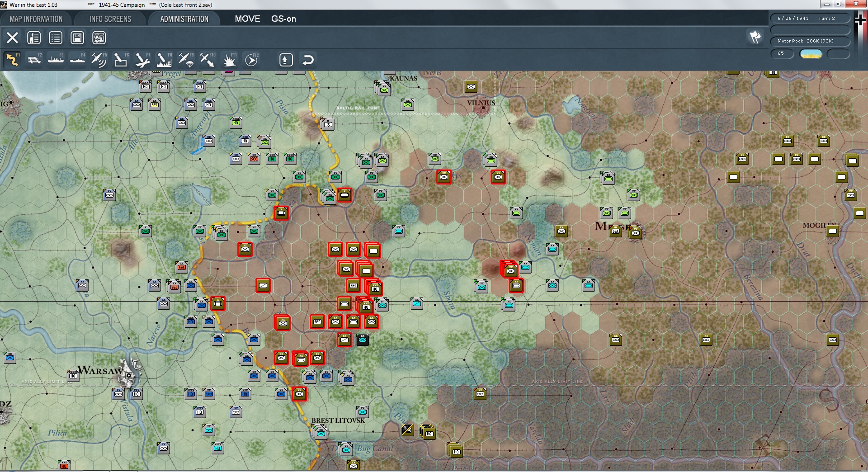Click the German cross side indicator
The image size is (868, 472).
coord(860,19)
